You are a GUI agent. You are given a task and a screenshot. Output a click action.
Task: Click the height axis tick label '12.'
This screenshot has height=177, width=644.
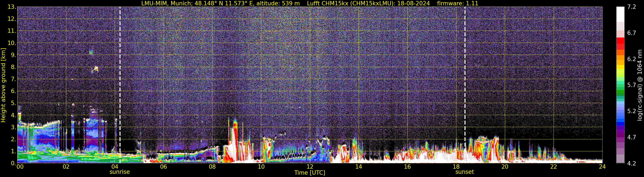click(12, 19)
